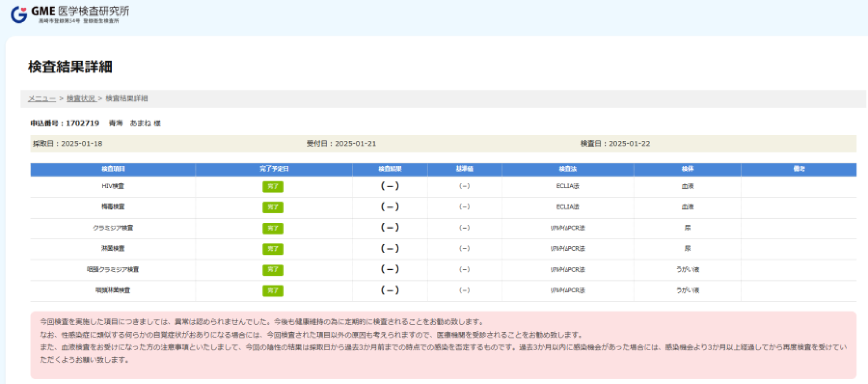This screenshot has height=384, width=868.
Task: Click the 検査結果詳細 page heading
Action: tap(70, 67)
